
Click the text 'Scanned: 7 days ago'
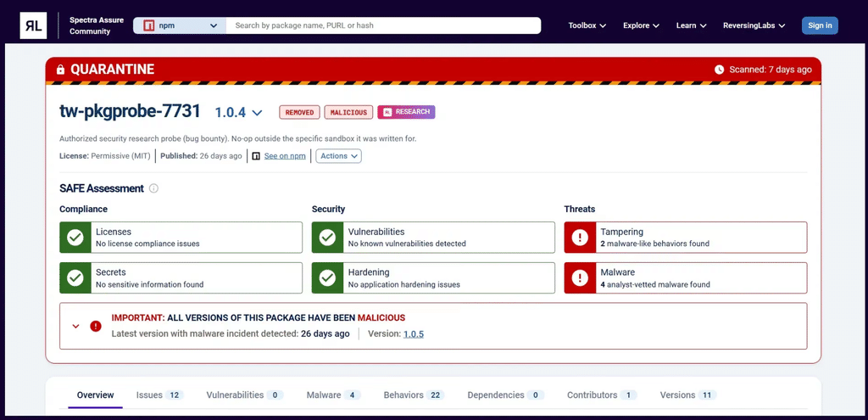(771, 70)
